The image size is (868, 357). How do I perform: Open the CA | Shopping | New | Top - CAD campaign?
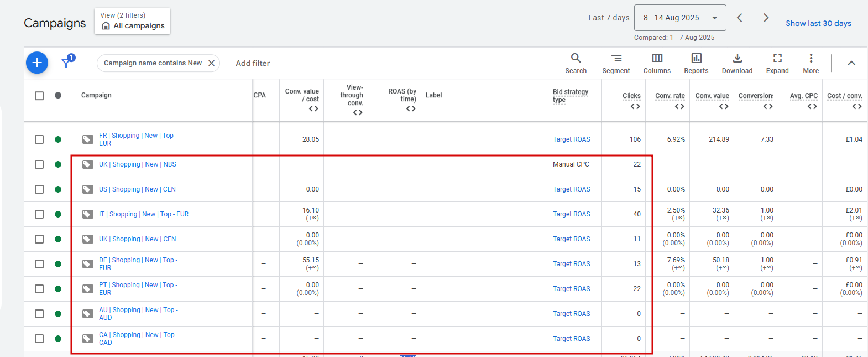click(138, 339)
